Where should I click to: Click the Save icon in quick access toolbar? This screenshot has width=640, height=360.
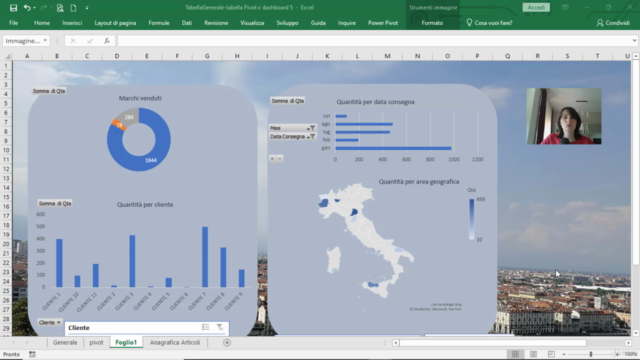(x=13, y=8)
